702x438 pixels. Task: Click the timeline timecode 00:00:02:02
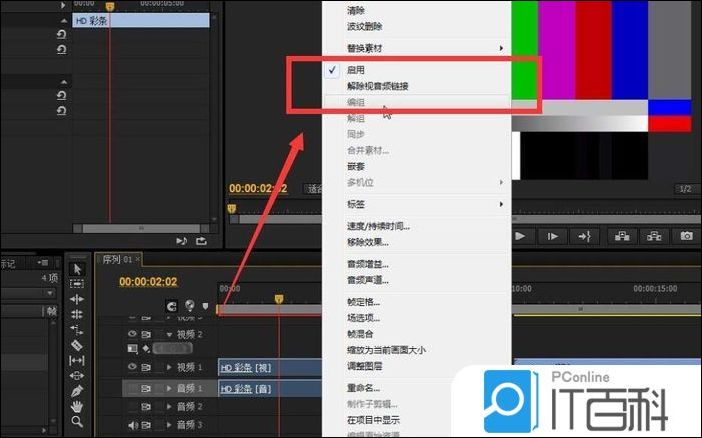point(148,282)
